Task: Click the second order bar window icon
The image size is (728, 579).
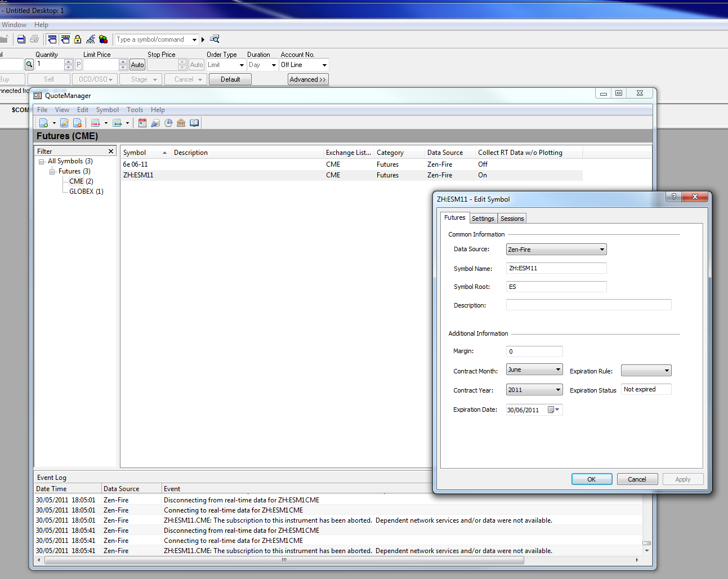Action: tap(65, 39)
